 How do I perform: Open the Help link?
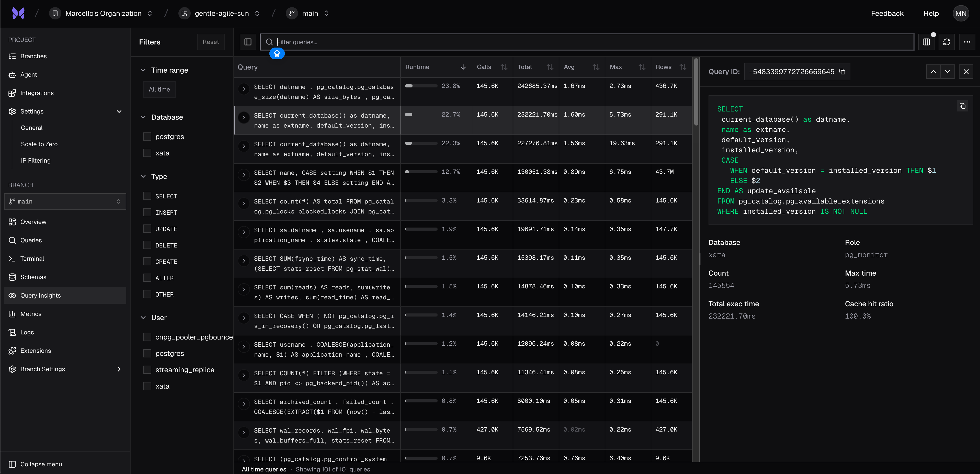coord(931,13)
